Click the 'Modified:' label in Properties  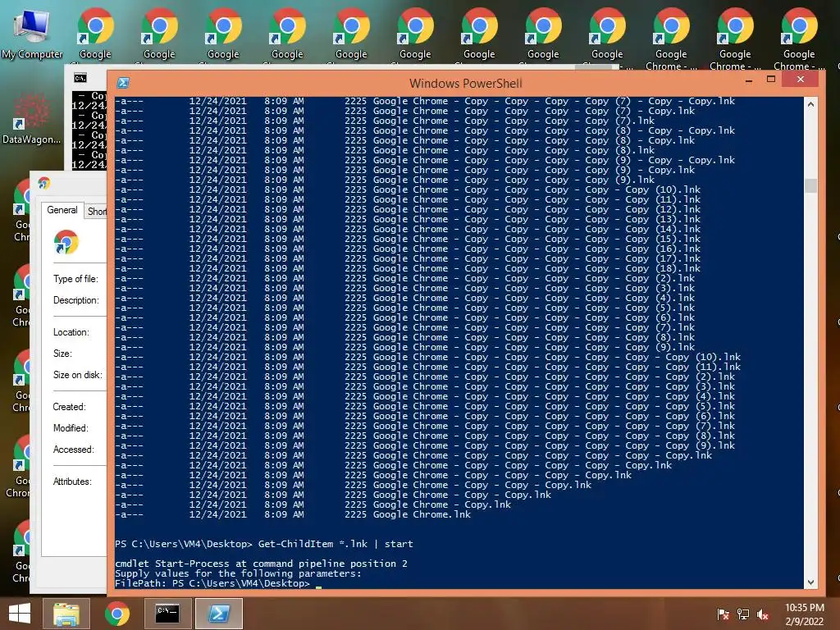71,428
